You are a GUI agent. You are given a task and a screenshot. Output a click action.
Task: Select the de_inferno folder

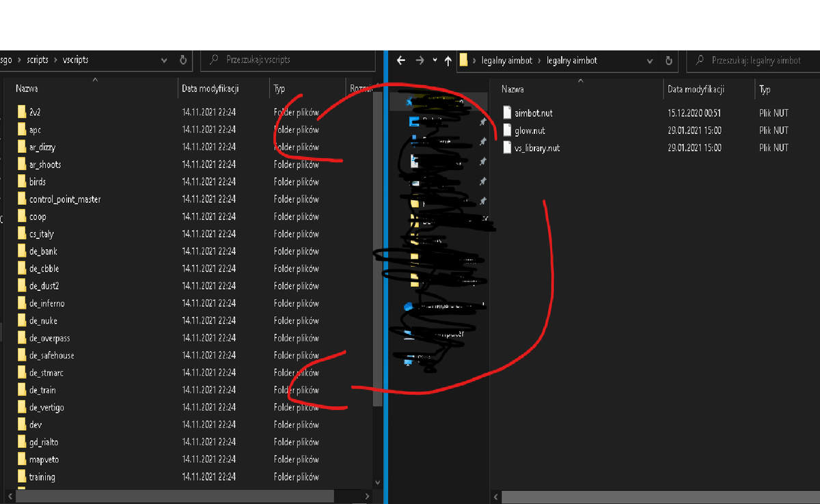[x=46, y=303]
